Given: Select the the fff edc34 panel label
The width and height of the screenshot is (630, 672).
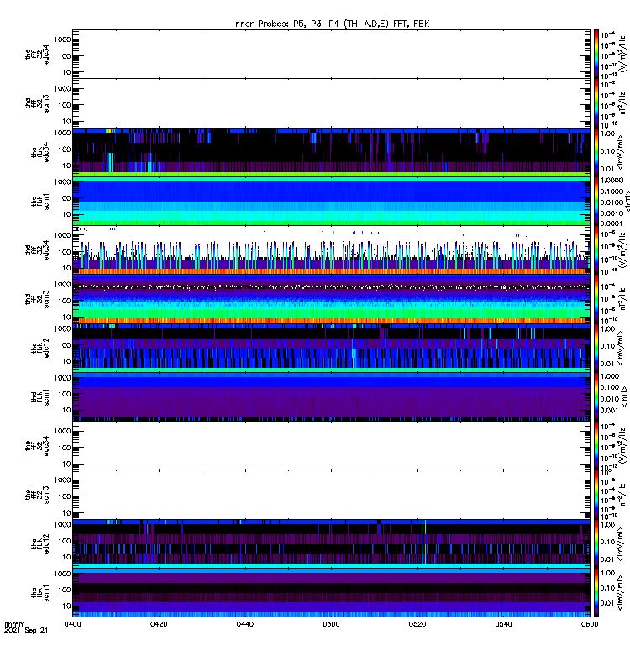Looking at the screenshot, I should click(x=37, y=446).
